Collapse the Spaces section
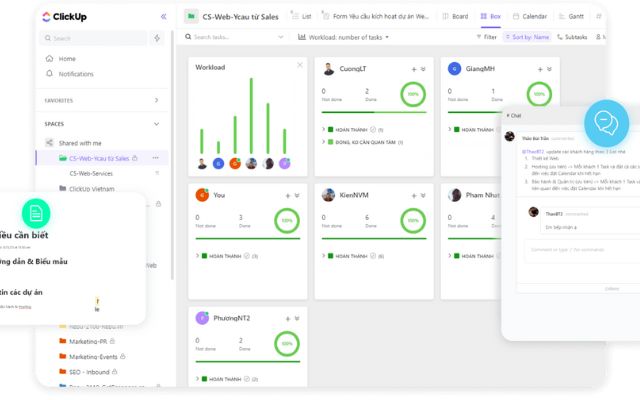Screen dimensions: 640x400 pyautogui.click(x=156, y=124)
